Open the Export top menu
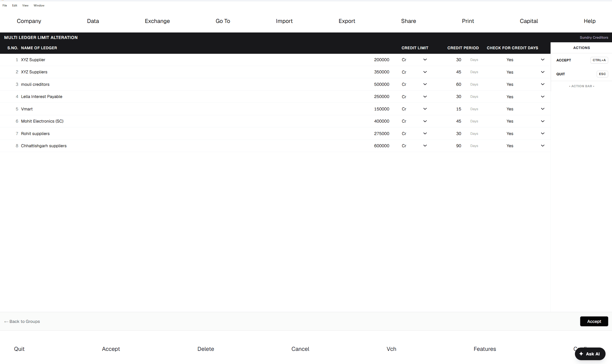612x364 pixels. pyautogui.click(x=347, y=21)
